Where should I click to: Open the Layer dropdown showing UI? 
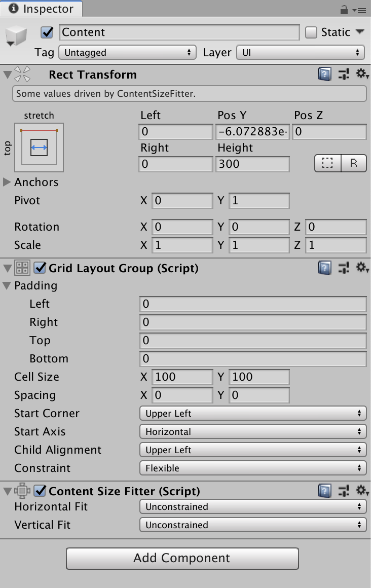click(301, 52)
